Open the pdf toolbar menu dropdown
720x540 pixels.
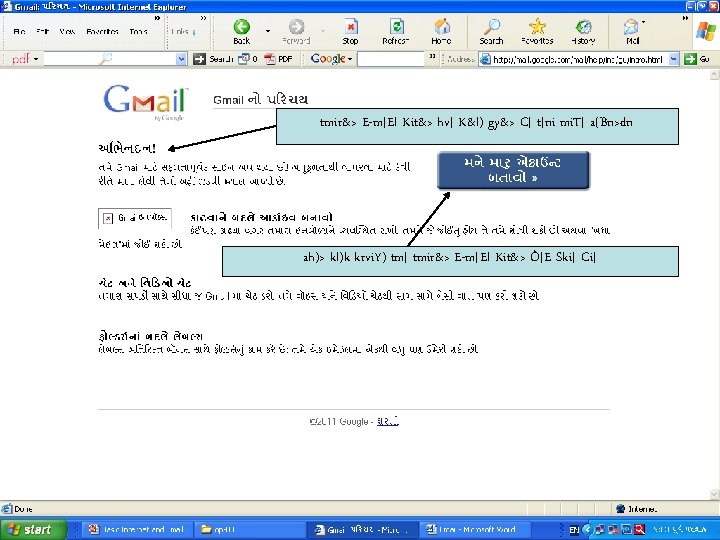(x=36, y=59)
